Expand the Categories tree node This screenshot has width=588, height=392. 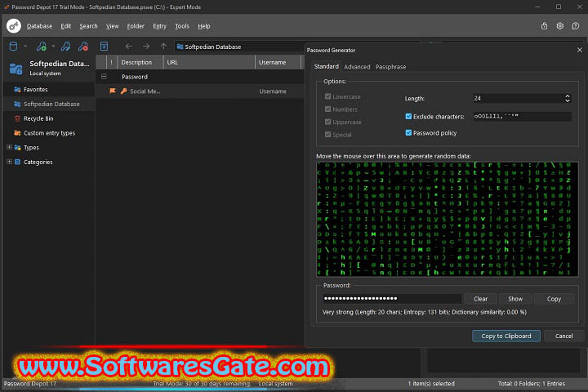pyautogui.click(x=9, y=162)
